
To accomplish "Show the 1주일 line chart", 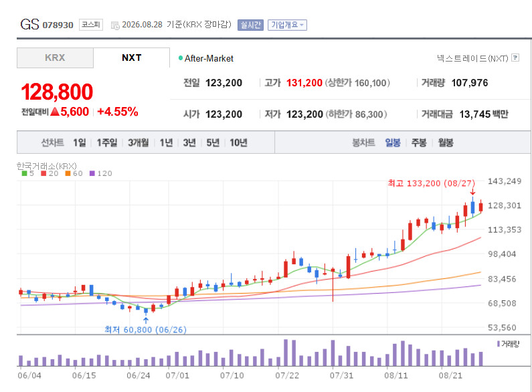I will coord(107,142).
